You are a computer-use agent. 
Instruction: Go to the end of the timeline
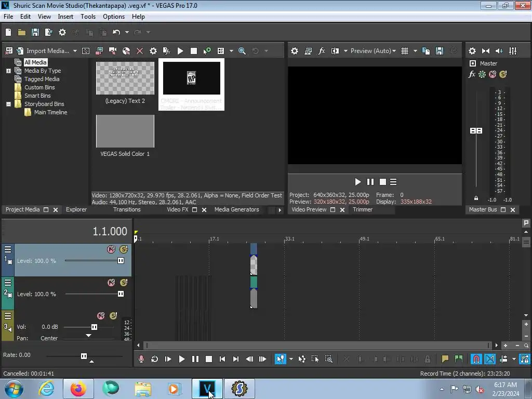(236, 359)
